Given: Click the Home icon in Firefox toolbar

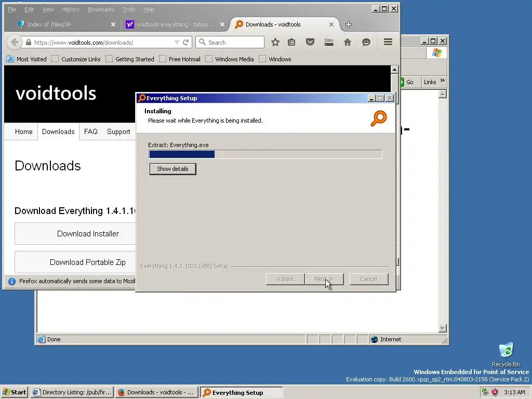Looking at the screenshot, I should (348, 43).
